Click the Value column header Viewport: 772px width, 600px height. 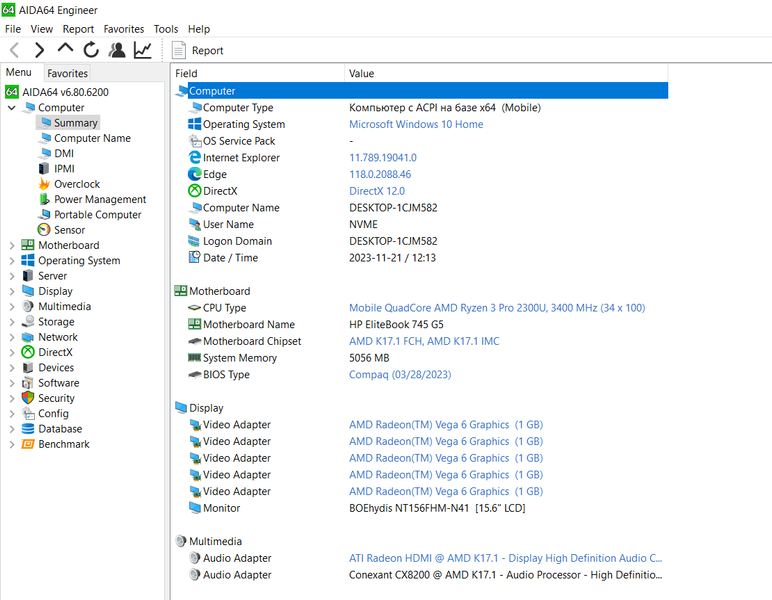coord(506,73)
